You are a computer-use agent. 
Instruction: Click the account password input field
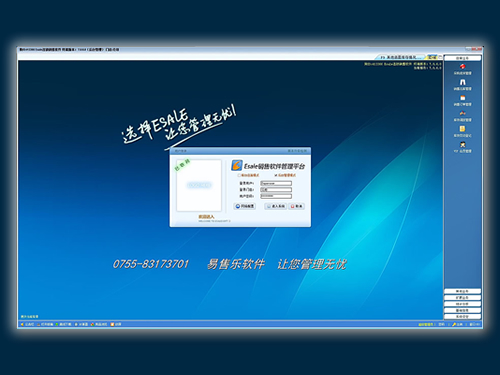tap(276, 196)
